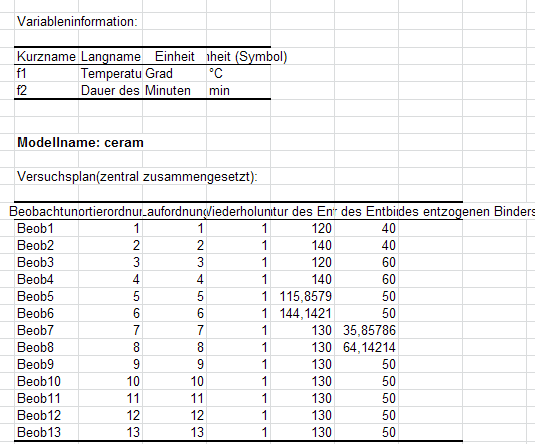Select the '°C' symbol cell
The height and width of the screenshot is (444, 535).
click(238, 73)
